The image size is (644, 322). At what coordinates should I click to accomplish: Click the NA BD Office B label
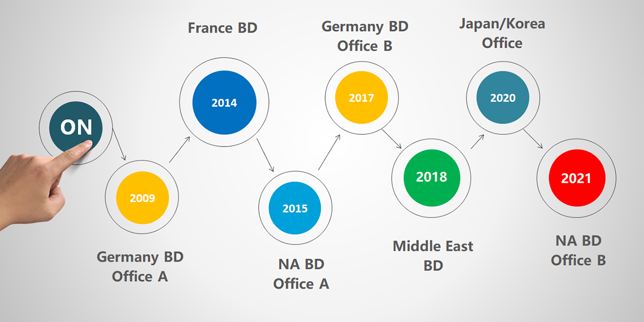point(578,251)
